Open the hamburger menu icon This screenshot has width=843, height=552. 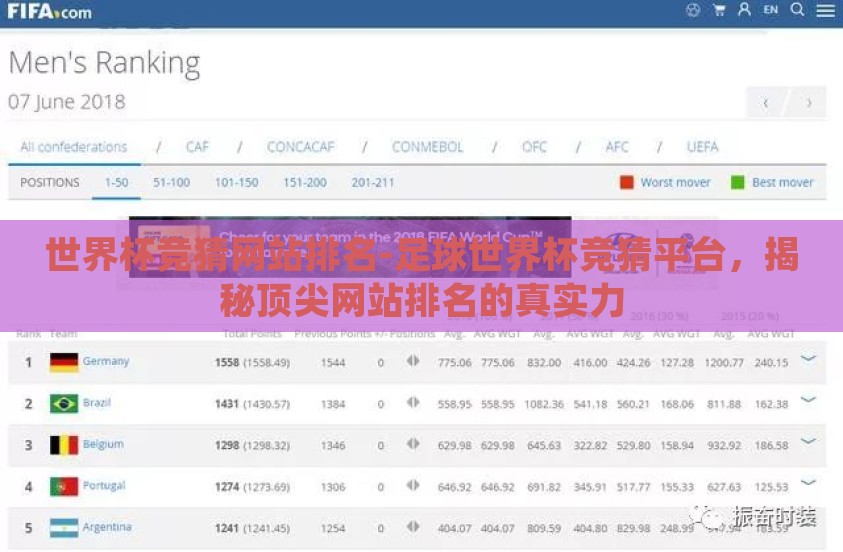point(825,10)
